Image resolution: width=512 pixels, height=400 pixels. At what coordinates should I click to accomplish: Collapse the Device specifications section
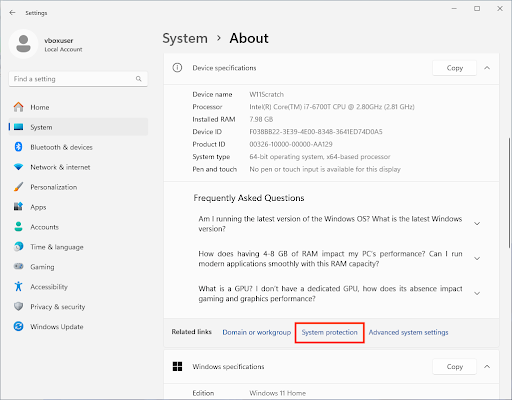pyautogui.click(x=487, y=68)
